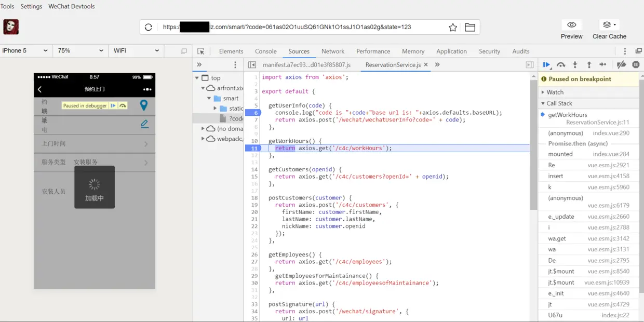Bookmark URL with the star icon
Screen dimensions: 644x322
(x=453, y=27)
